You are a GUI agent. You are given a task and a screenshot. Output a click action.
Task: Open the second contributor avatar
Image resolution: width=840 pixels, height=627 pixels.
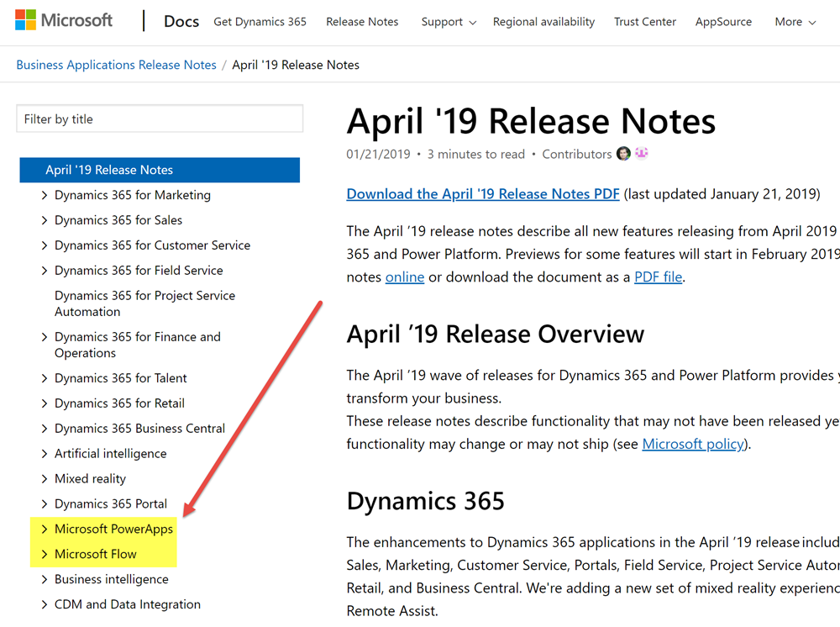coord(641,153)
